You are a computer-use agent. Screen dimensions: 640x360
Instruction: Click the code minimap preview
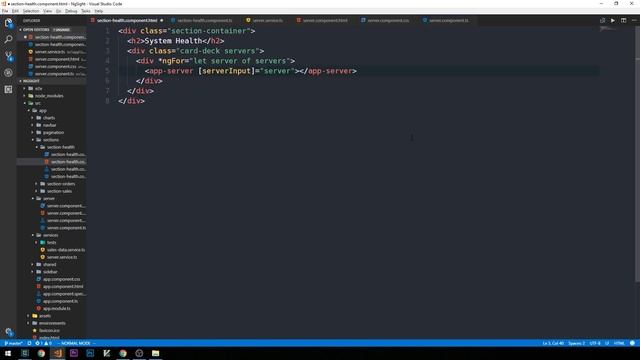point(608,29)
